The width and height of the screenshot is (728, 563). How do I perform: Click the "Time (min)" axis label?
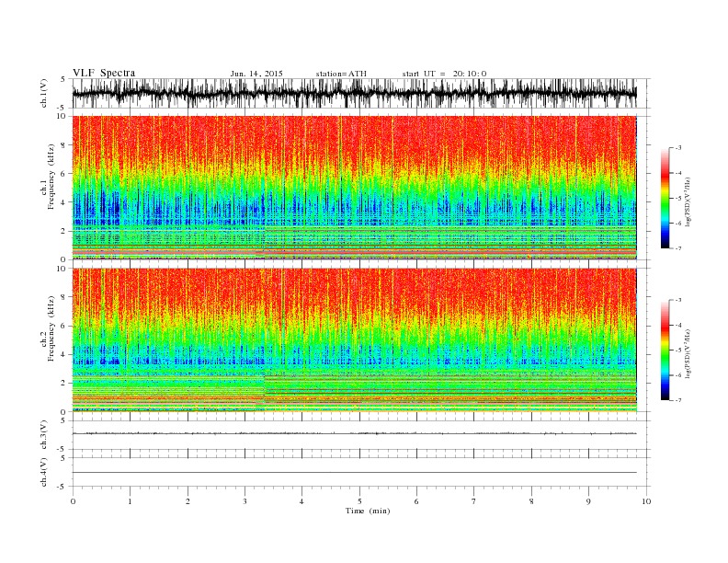pyautogui.click(x=368, y=511)
